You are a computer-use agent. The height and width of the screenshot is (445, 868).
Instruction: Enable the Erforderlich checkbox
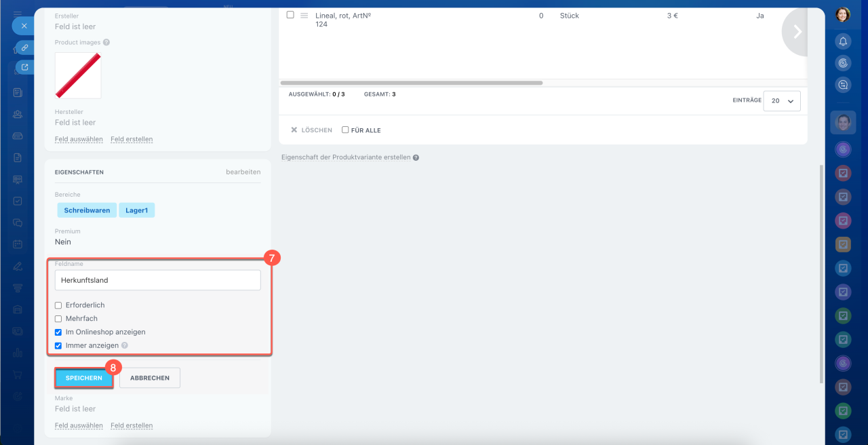[58, 305]
